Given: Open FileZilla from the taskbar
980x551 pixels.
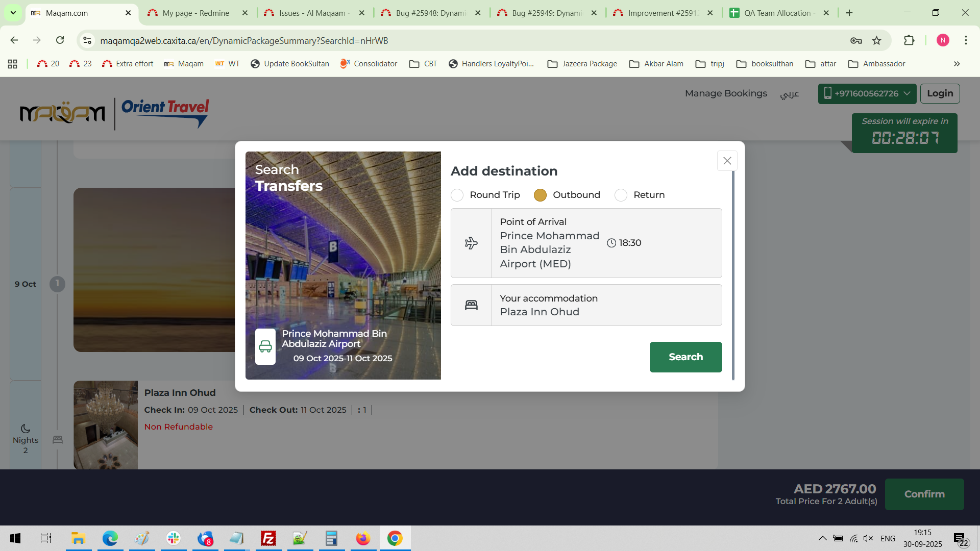Looking at the screenshot, I should click(x=268, y=538).
